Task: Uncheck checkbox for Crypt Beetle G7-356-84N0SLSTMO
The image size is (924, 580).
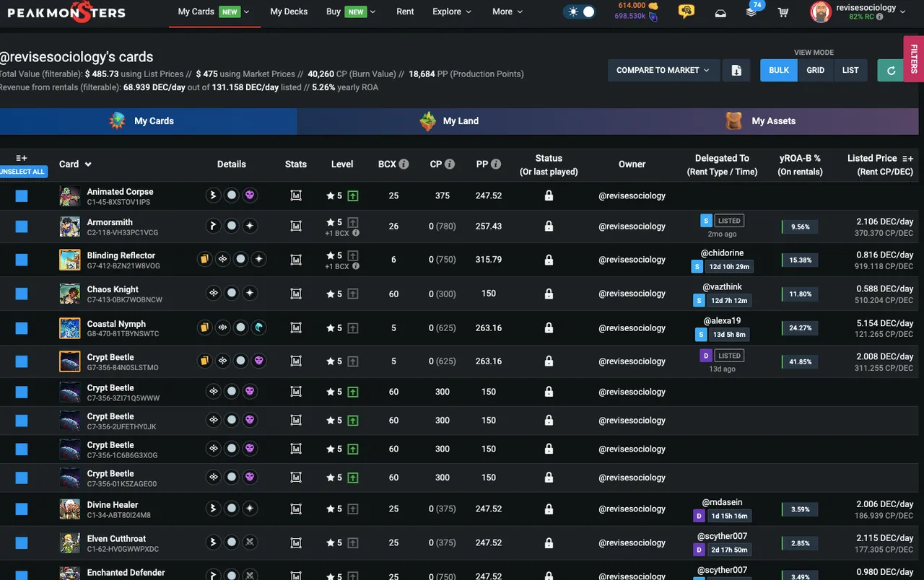Action: [22, 361]
